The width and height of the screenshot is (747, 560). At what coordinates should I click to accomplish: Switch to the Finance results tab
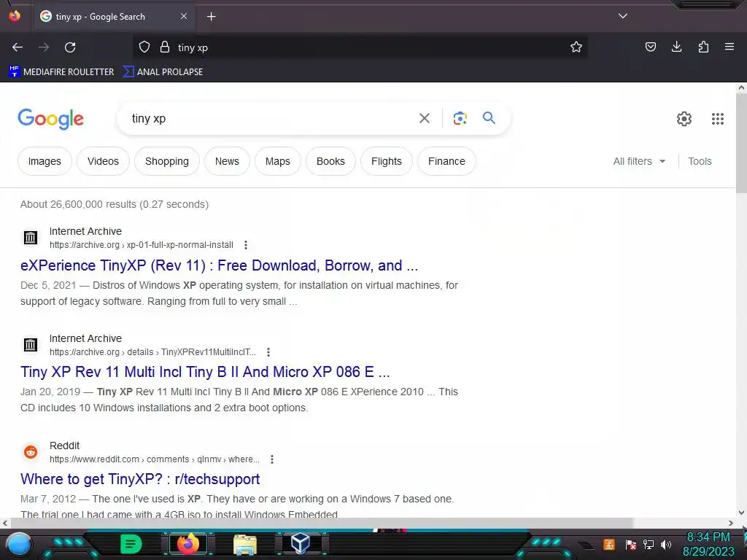click(x=446, y=161)
